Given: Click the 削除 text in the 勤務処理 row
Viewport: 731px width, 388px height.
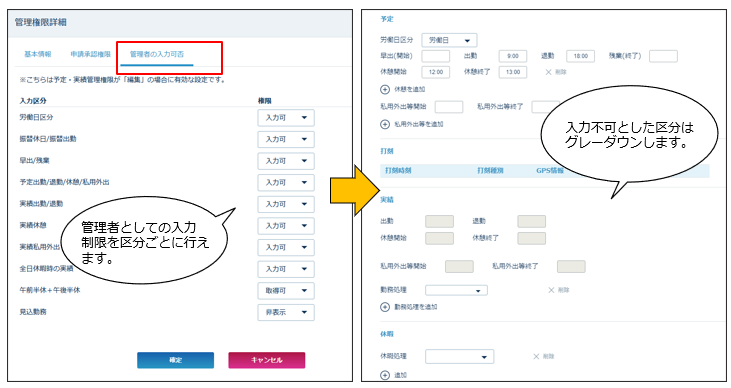Looking at the screenshot, I should click(564, 290).
